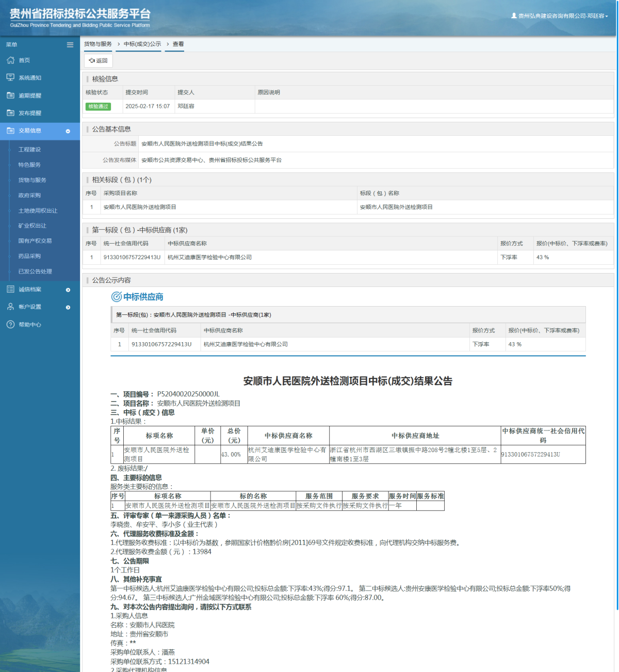Screen dimensions: 619x672
Task: Click the icon beside 发布提醒
Action: (x=10, y=113)
